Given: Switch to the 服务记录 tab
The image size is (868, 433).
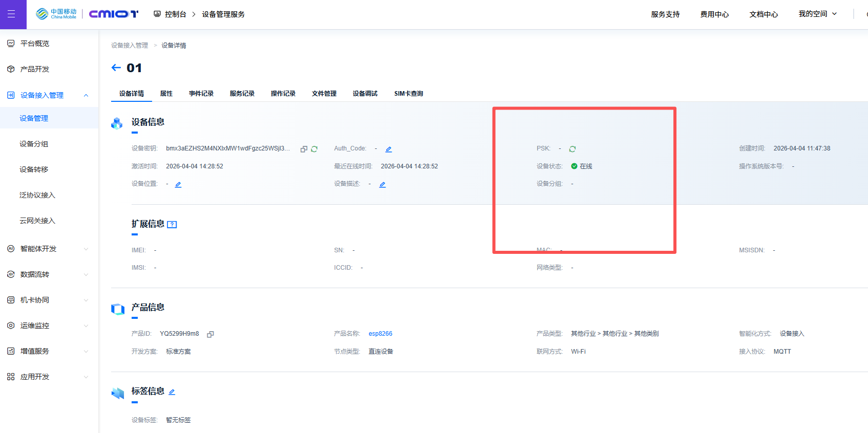Looking at the screenshot, I should pyautogui.click(x=242, y=94).
